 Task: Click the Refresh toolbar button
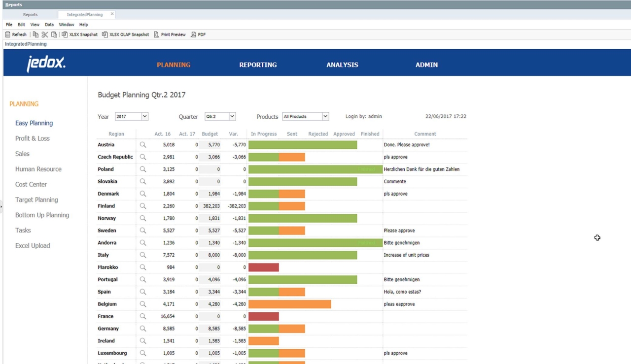tap(16, 34)
